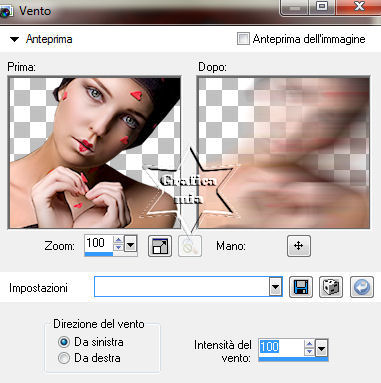Viewport: 381px width, 383px height.
Task: Collapse the Anteprima preview section
Action: point(14,39)
